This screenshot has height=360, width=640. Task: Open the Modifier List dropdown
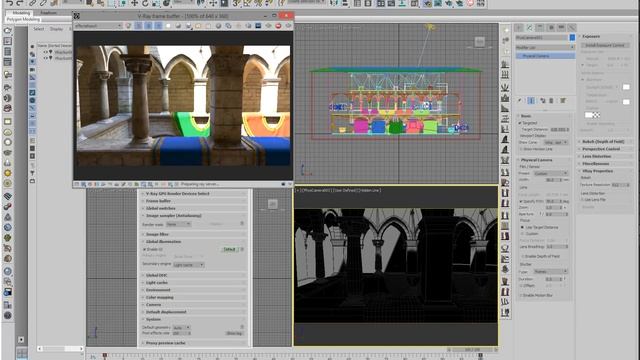545,47
